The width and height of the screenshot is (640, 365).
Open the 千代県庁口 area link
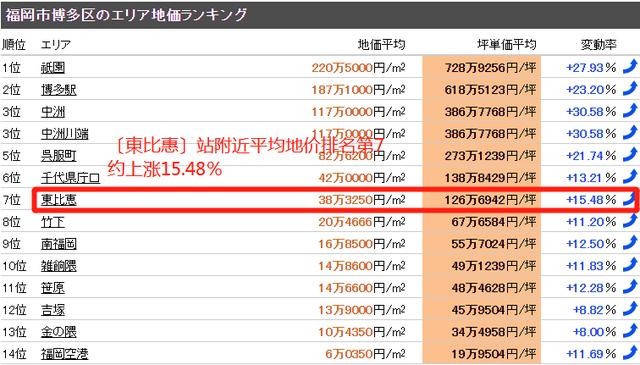(x=71, y=178)
